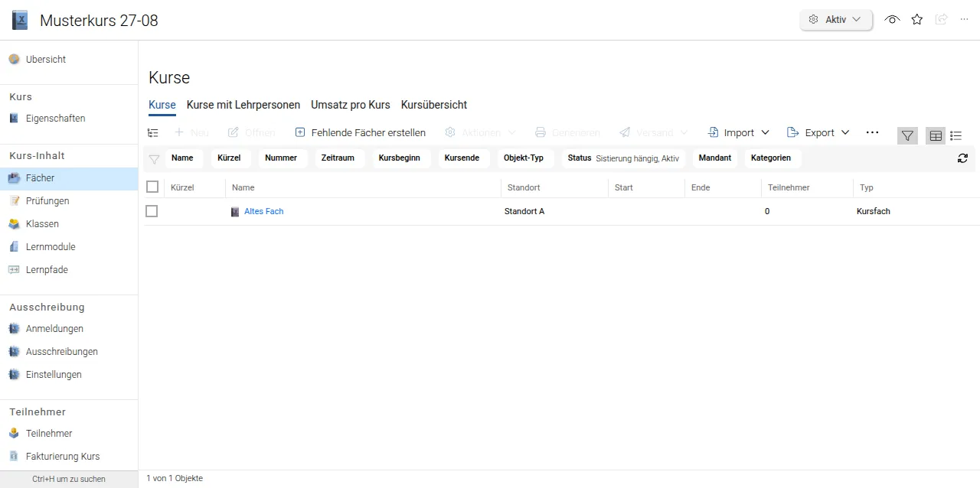Open the Mandant filter chip

pyautogui.click(x=715, y=158)
